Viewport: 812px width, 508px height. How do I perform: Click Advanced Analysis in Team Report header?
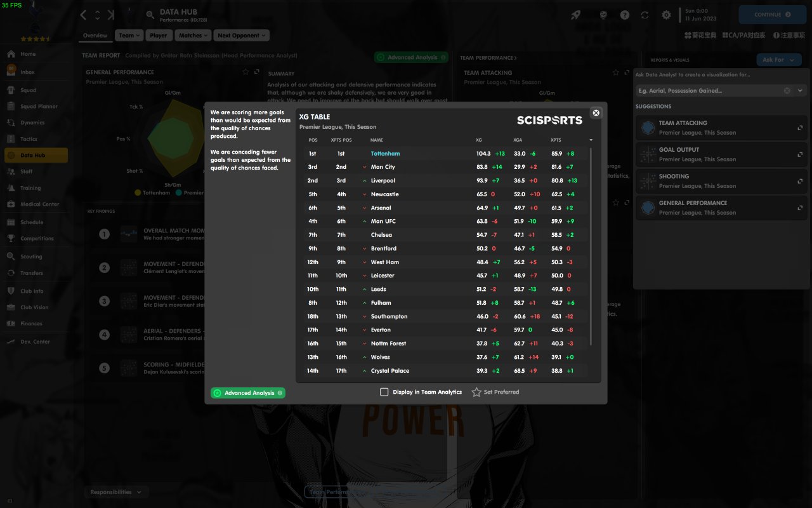pyautogui.click(x=411, y=58)
